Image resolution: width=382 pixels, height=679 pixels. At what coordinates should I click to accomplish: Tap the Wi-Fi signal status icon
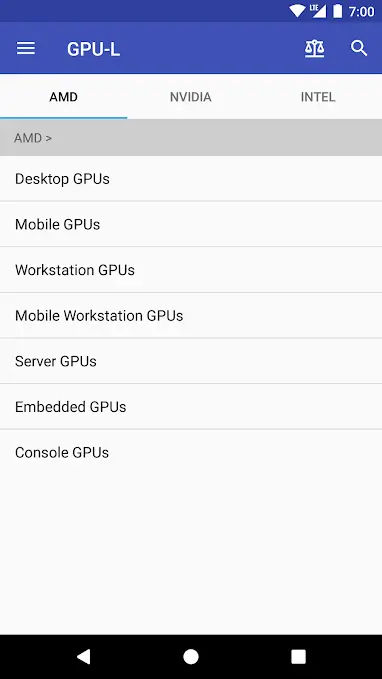coord(297,11)
